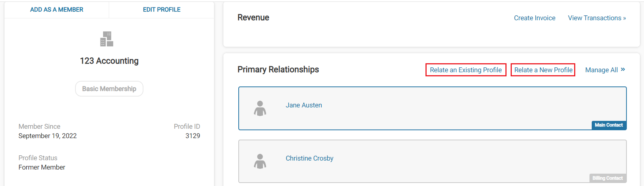Open the Manage All relationships link
The image size is (644, 186).
tap(601, 70)
